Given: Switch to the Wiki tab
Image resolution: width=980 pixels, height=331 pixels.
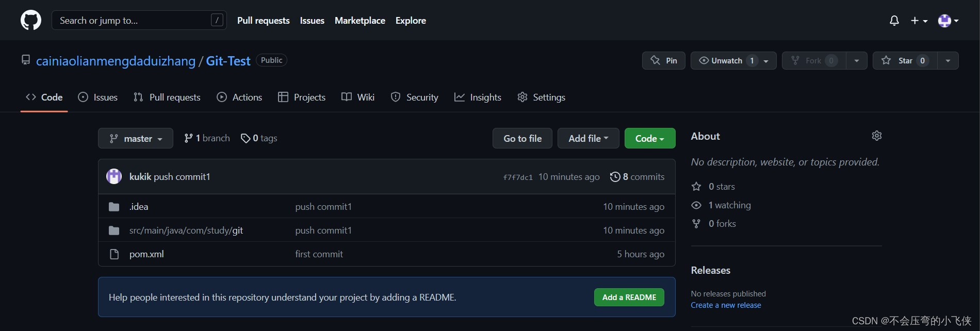Looking at the screenshot, I should (x=358, y=97).
